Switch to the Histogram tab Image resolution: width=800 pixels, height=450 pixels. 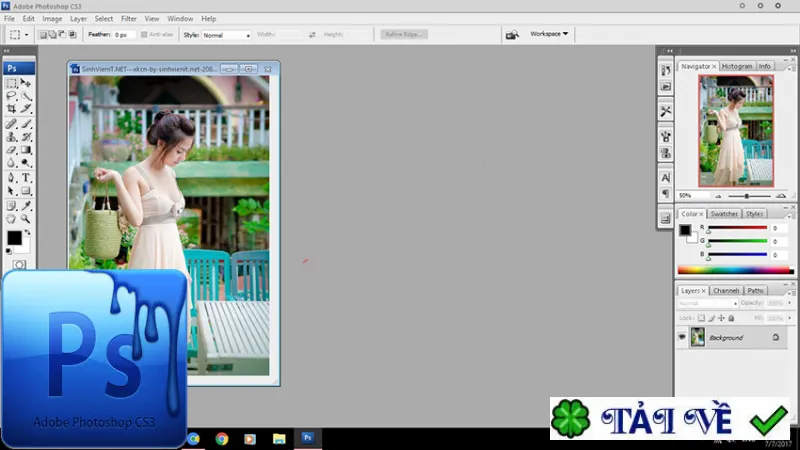[x=737, y=66]
